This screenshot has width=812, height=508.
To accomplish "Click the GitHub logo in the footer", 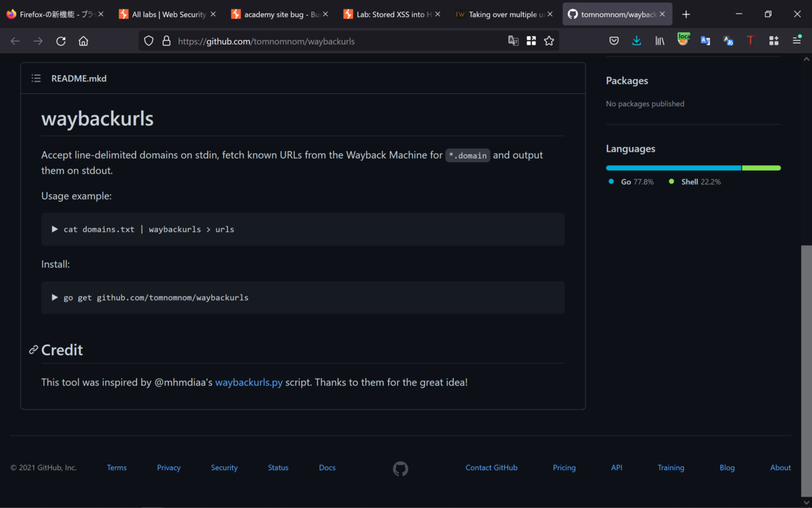I will pos(401,469).
